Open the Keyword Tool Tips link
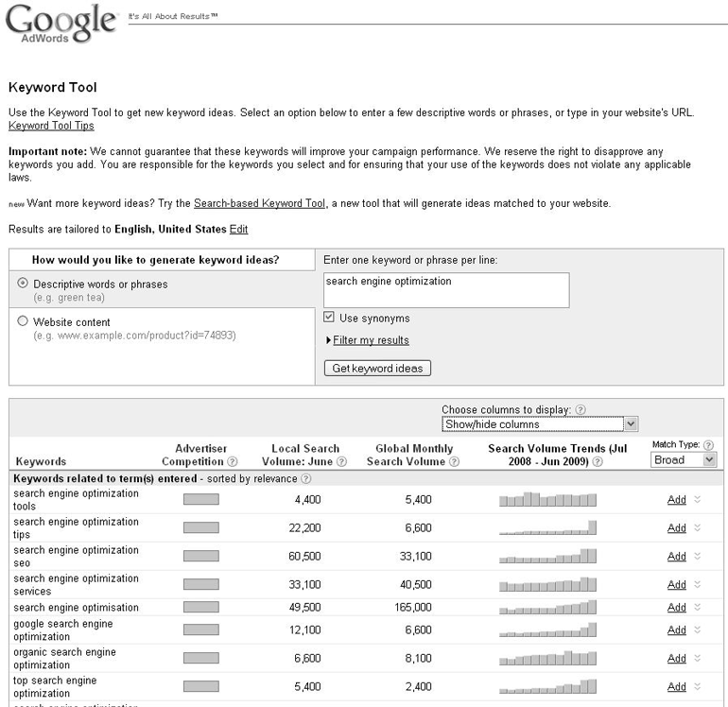The height and width of the screenshot is (707, 728). pos(51,126)
